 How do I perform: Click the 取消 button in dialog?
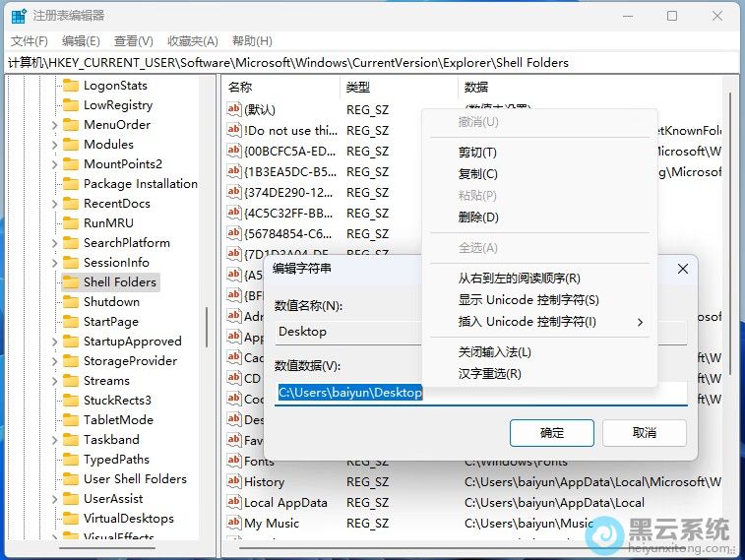pos(644,432)
